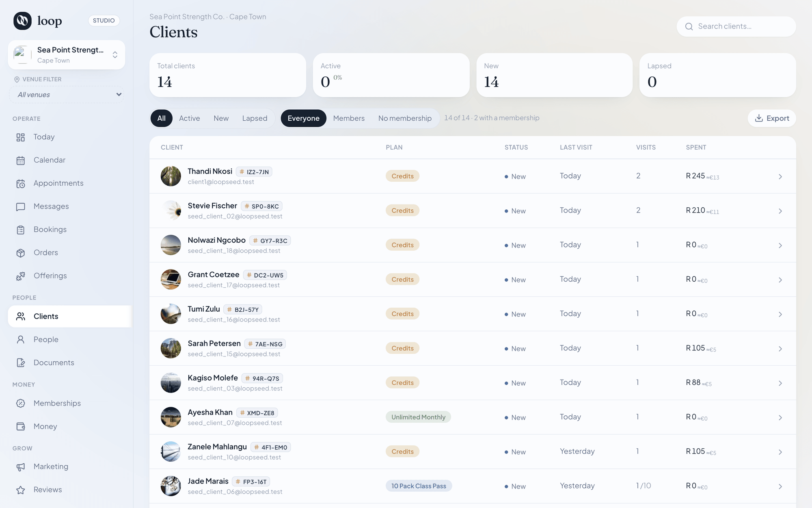812x508 pixels.
Task: Focus the Search clients field
Action: (x=736, y=26)
